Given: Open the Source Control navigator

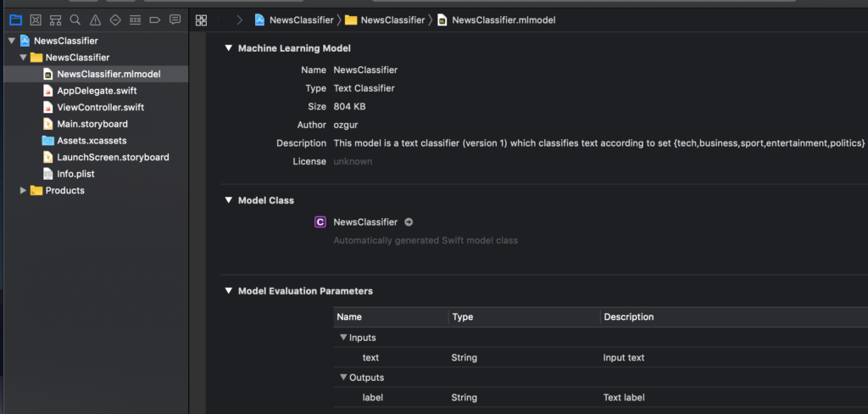Looking at the screenshot, I should 36,20.
